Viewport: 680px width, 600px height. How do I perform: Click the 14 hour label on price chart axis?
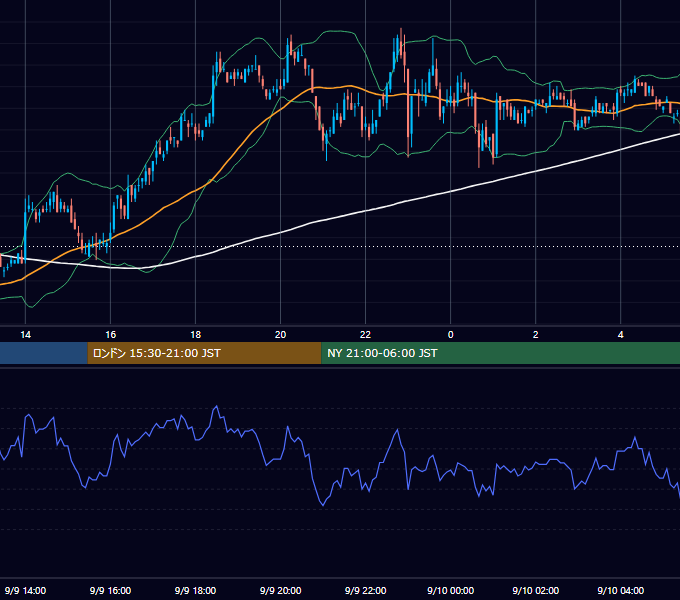pos(26,335)
